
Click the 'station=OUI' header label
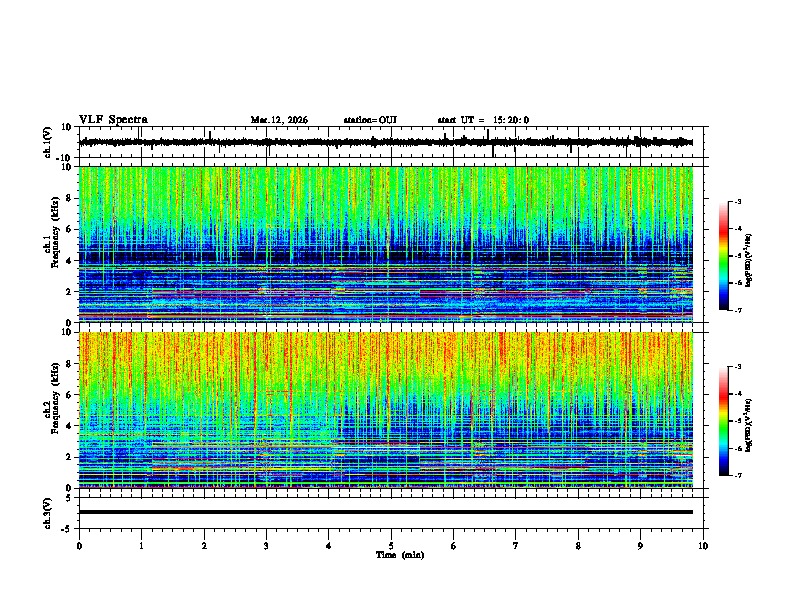pyautogui.click(x=370, y=120)
